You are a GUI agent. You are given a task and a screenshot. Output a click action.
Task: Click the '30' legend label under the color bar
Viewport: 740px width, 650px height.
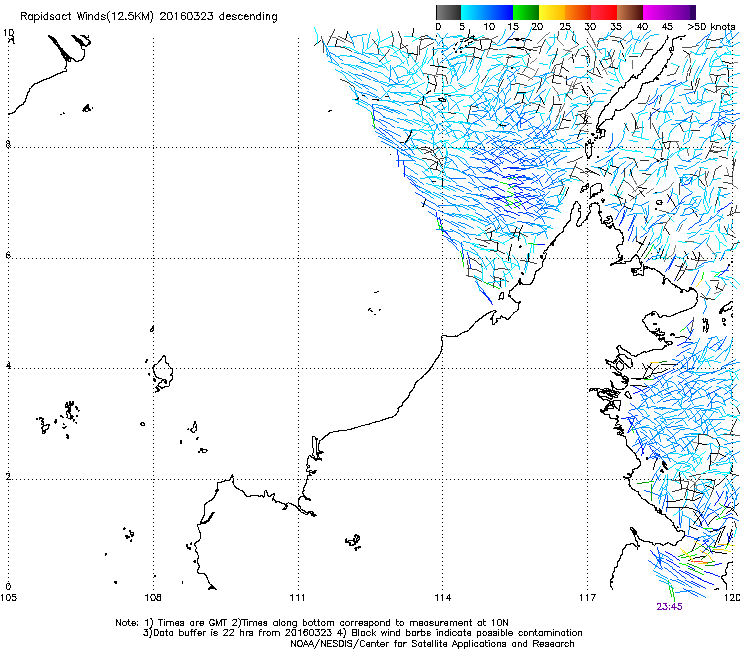click(590, 27)
